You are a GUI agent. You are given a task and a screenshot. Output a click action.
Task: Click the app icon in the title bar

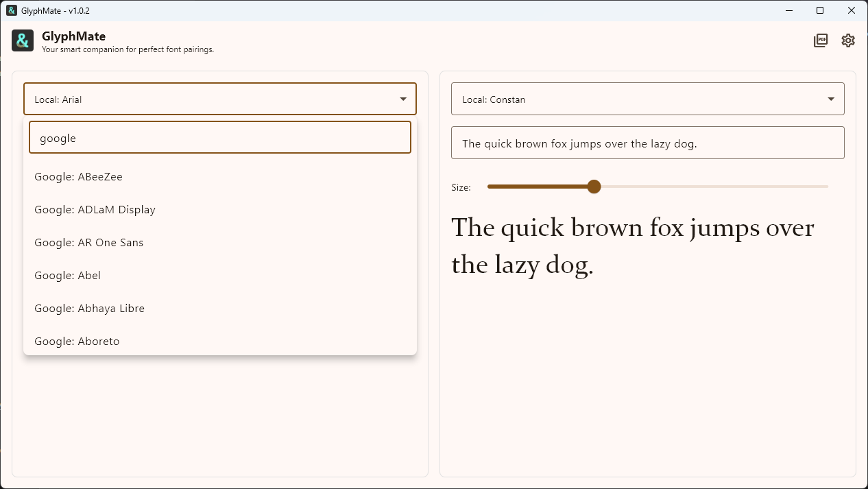coord(10,10)
